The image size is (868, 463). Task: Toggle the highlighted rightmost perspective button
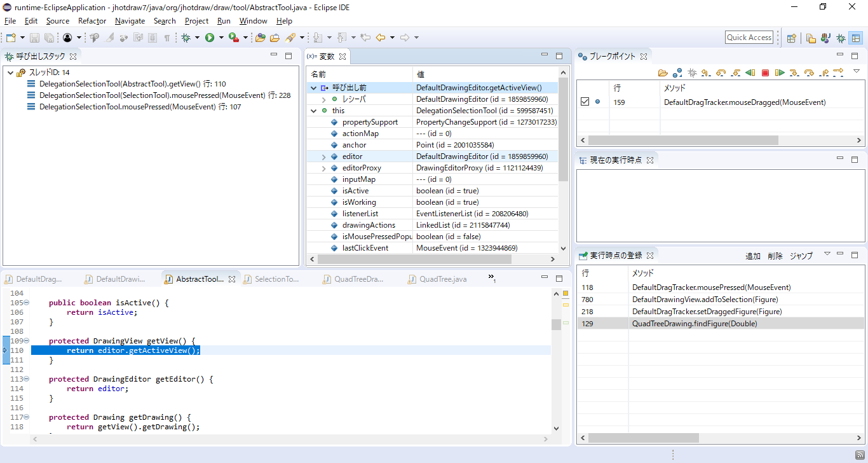856,38
